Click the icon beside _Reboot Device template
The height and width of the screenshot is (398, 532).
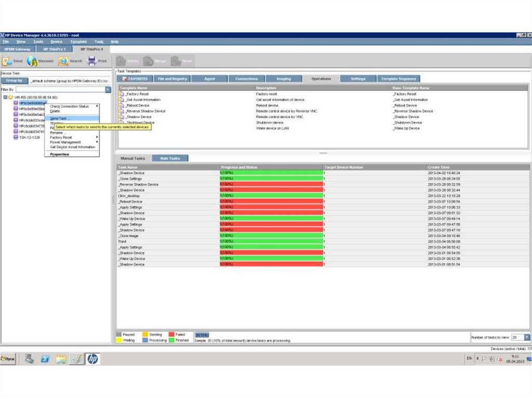122,105
